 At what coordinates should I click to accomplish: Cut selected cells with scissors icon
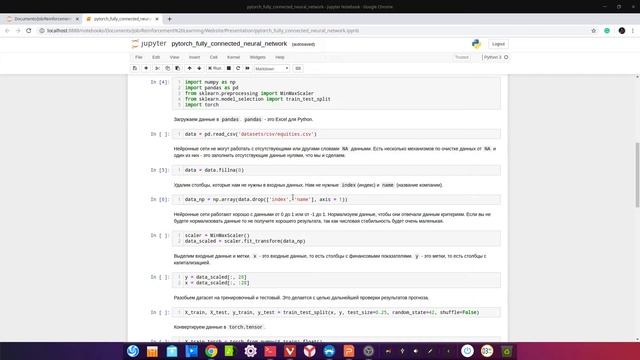[157, 69]
